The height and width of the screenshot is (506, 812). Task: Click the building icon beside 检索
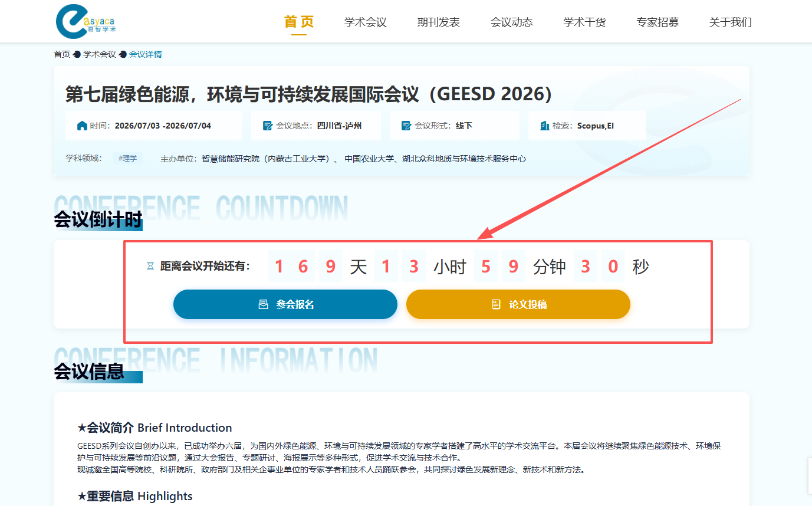[x=545, y=126]
